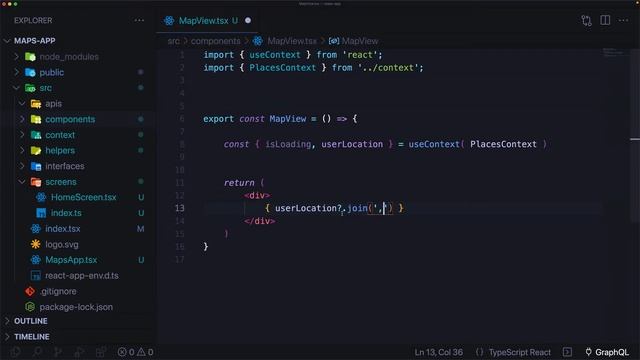Expand the node_modules folder
The height and width of the screenshot is (360, 640).
(16, 56)
